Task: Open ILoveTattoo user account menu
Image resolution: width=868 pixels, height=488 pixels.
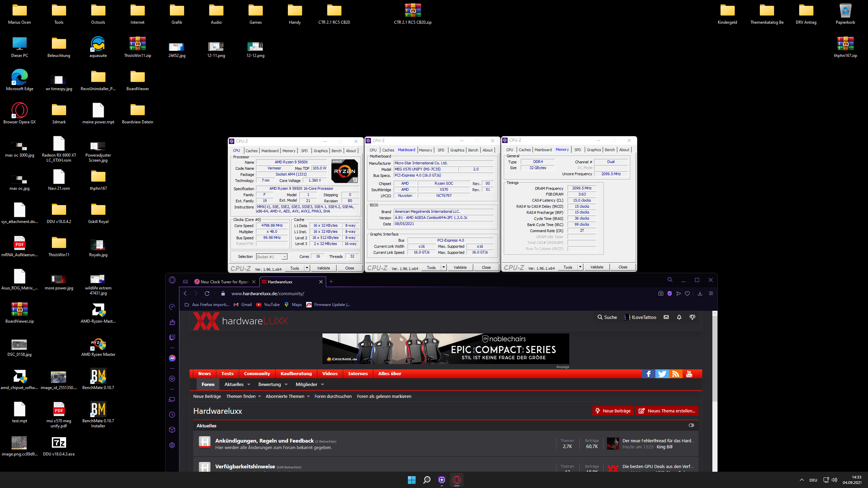Action: point(640,317)
